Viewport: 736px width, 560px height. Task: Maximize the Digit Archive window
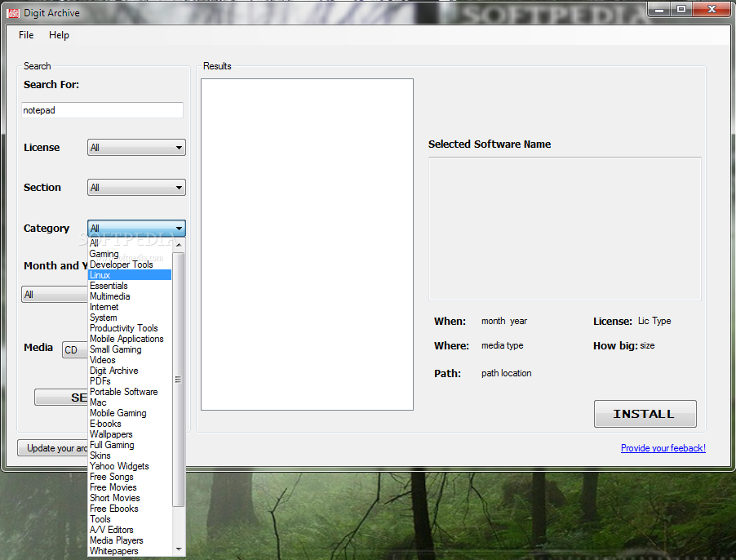click(x=681, y=10)
